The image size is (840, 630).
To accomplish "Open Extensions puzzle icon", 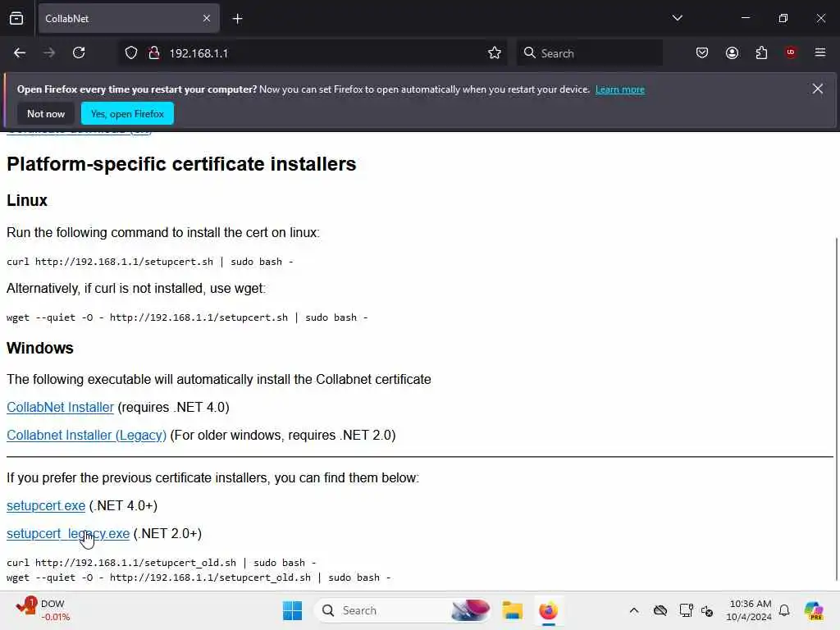I will [x=762, y=52].
